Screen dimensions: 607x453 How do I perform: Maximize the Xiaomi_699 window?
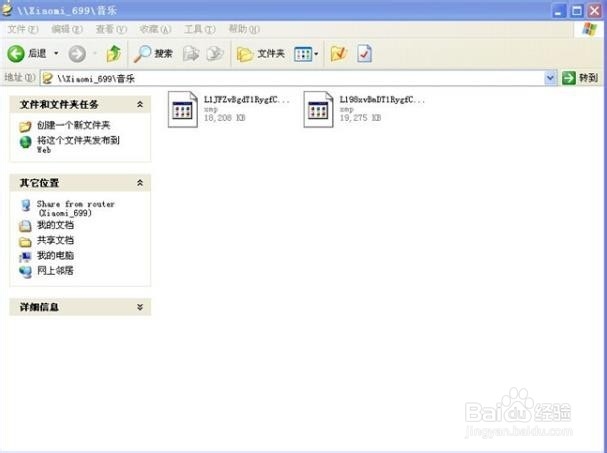point(576,11)
